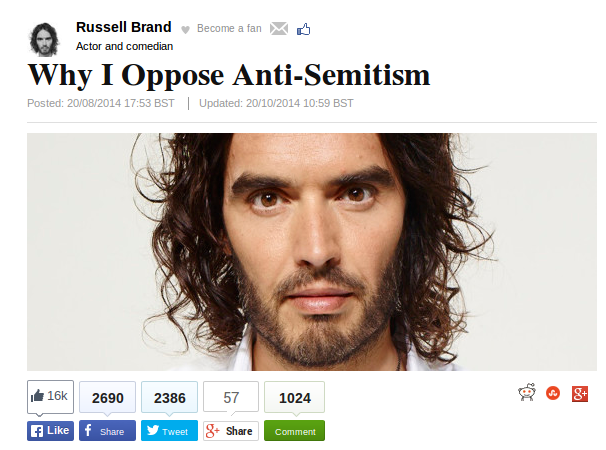Click the grey heart fan icon
Viewport: 606px width, 450px height.
click(186, 30)
